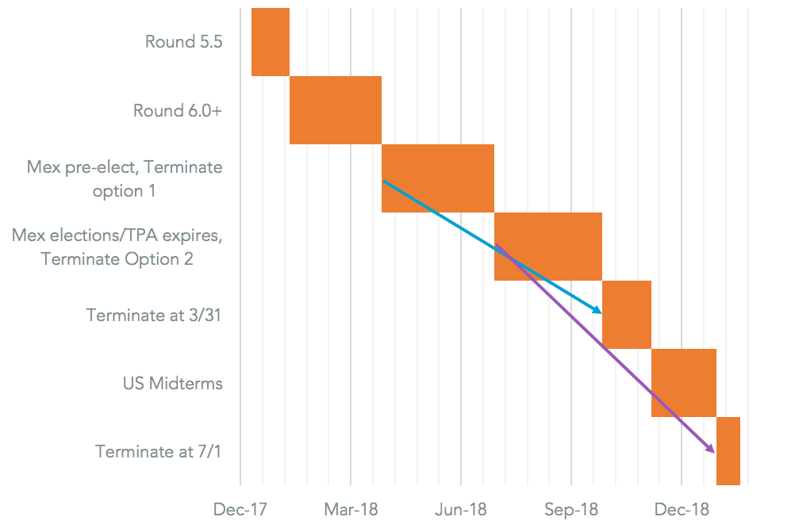The width and height of the screenshot is (795, 532).
Task: Select the orange Round 6.0+ bar
Action: coord(335,109)
